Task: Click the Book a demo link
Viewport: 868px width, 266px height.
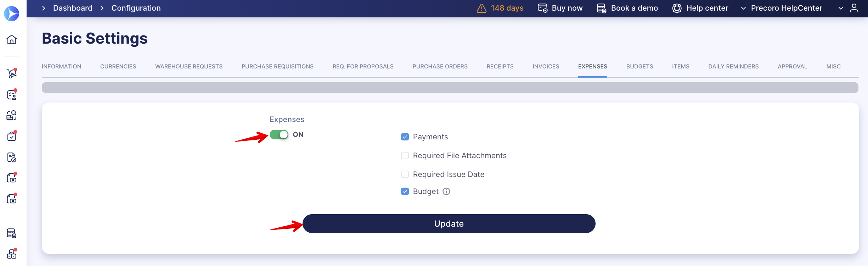Action: [x=627, y=8]
